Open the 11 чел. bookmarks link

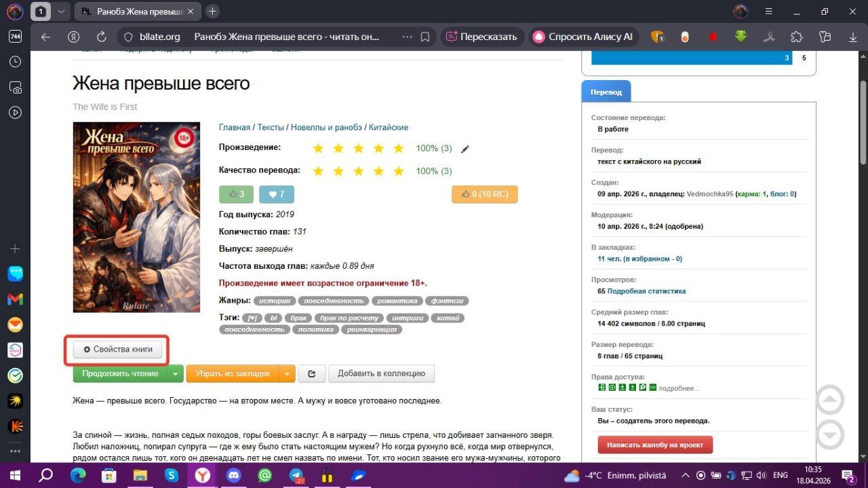639,259
